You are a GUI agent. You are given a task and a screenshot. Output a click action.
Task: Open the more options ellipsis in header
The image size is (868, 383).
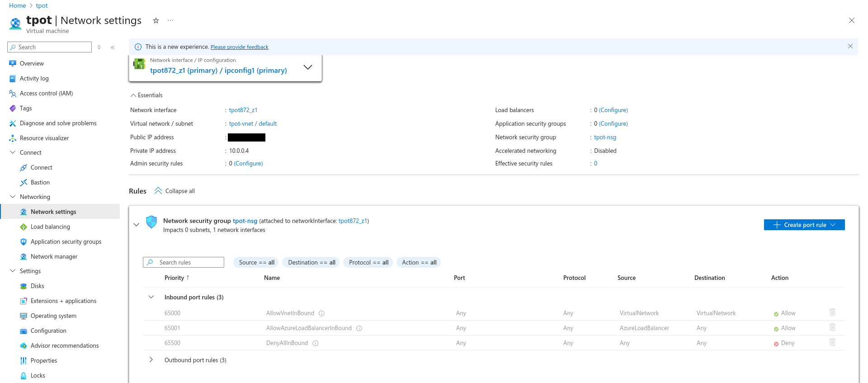pos(170,20)
